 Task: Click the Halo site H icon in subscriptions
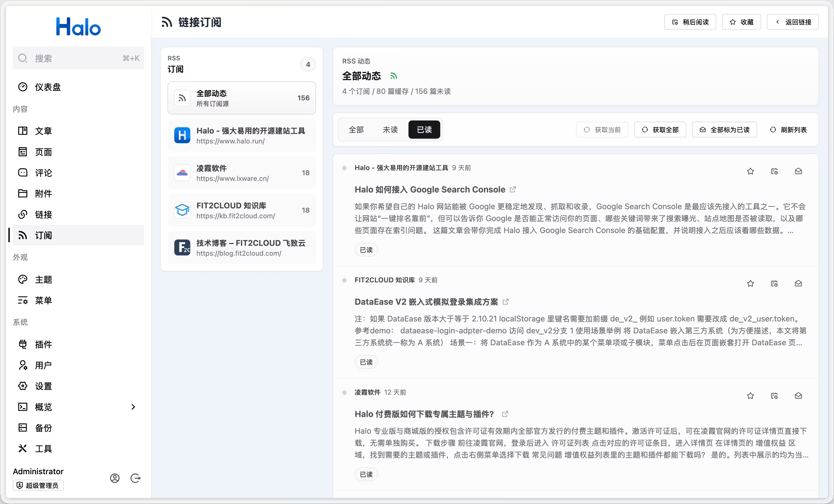click(182, 135)
